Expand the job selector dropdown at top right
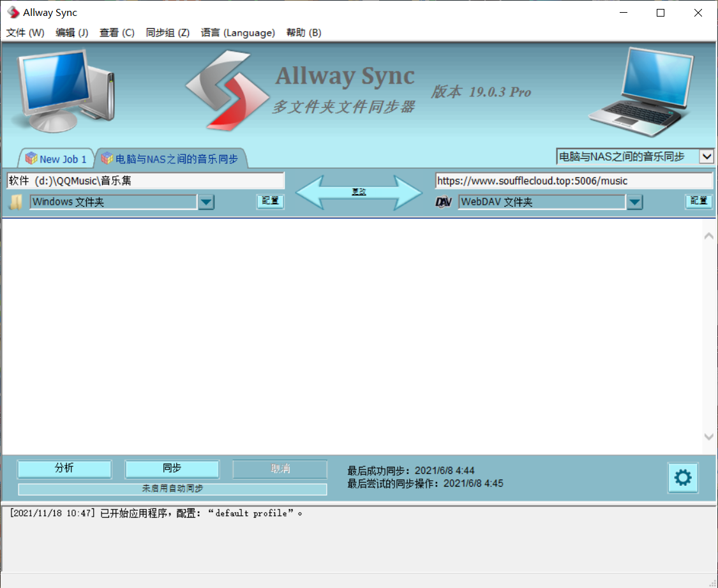Screen dimensions: 718x588 [x=707, y=156]
